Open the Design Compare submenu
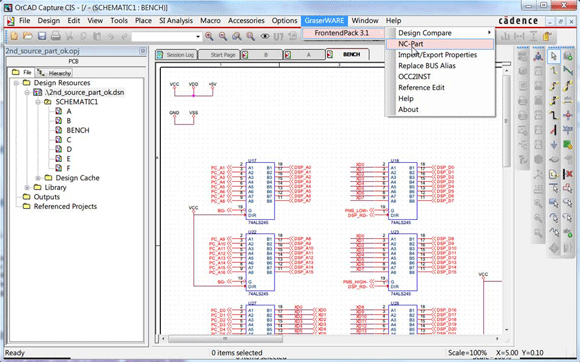The image size is (580, 362). 440,33
